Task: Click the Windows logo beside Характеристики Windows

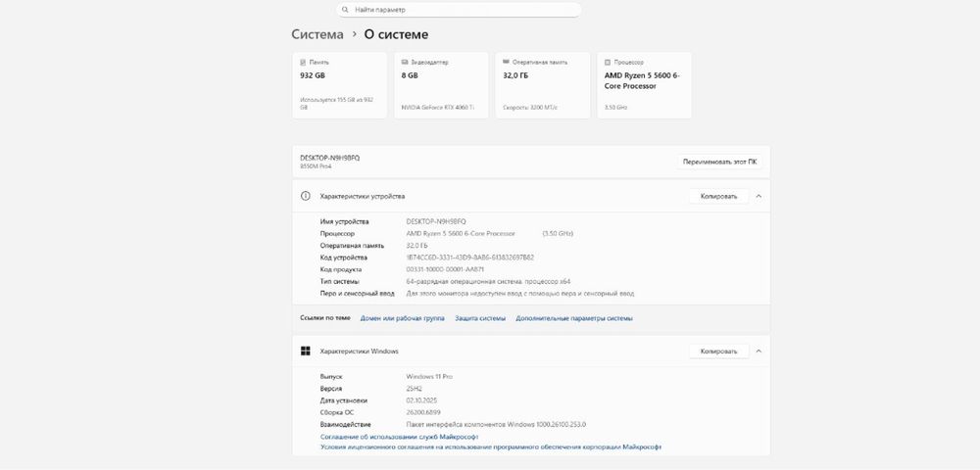Action: click(x=306, y=351)
